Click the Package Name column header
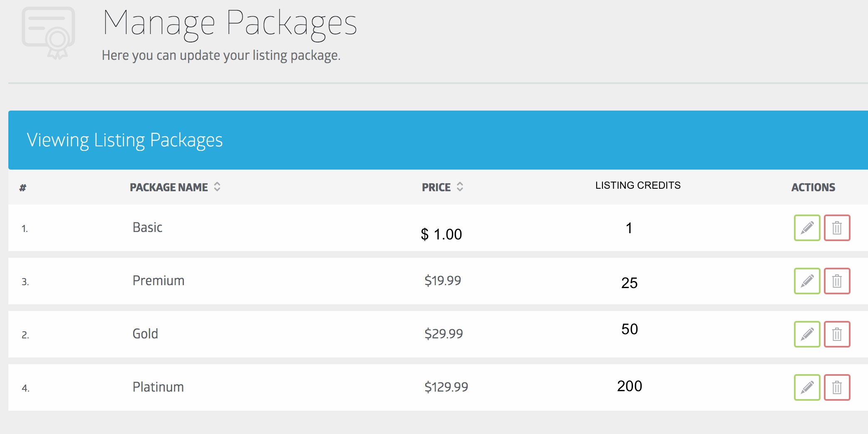 click(169, 187)
